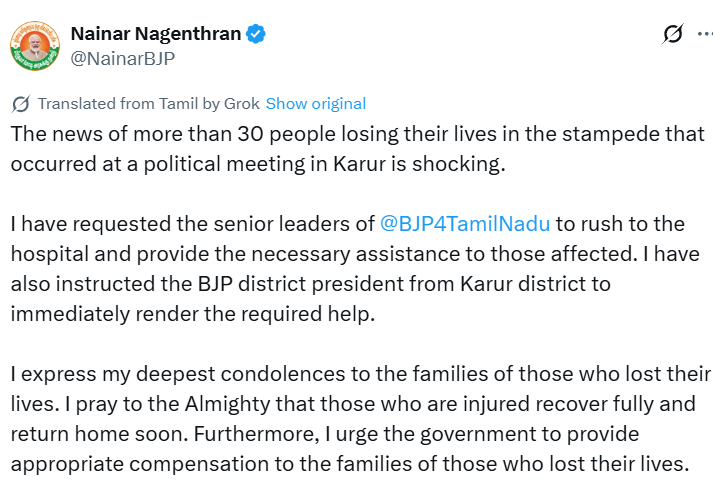Image resolution: width=713 pixels, height=487 pixels.
Task: Open the three-dot more options menu
Action: pos(705,34)
